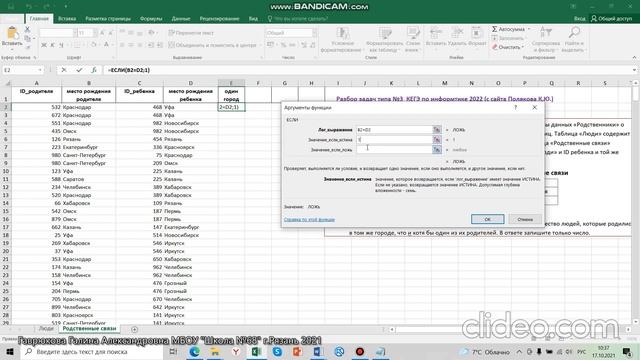Image resolution: width=640 pixels, height=360 pixels.
Task: Open the Данные ribbon tab
Action: tap(181, 18)
